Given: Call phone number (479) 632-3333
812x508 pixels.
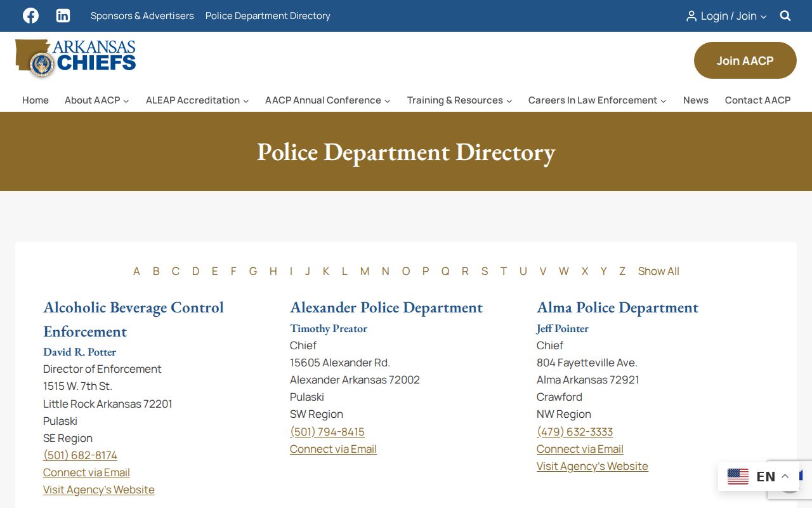Looking at the screenshot, I should [x=575, y=432].
